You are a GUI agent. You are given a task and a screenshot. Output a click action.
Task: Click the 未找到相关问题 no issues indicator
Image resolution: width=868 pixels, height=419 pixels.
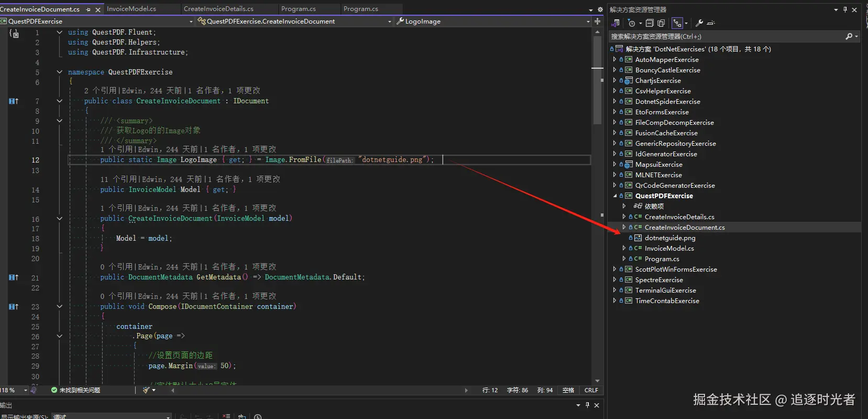(x=75, y=390)
